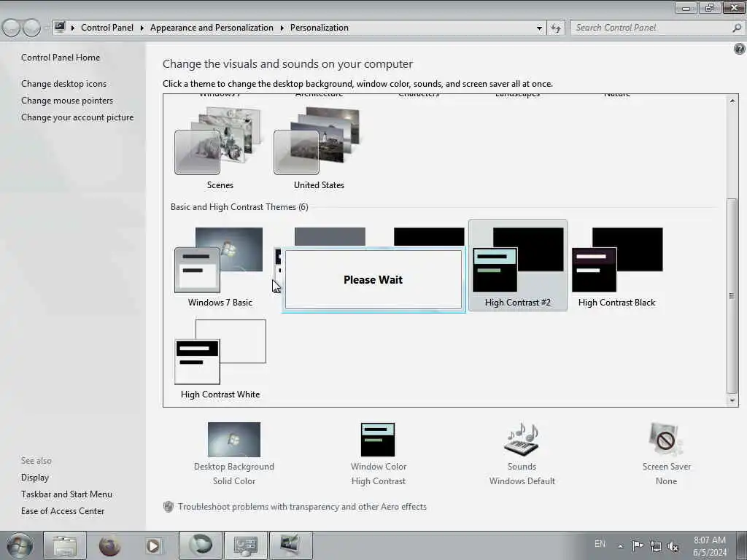Click the muted volume tray icon
The height and width of the screenshot is (560, 747).
(x=673, y=546)
